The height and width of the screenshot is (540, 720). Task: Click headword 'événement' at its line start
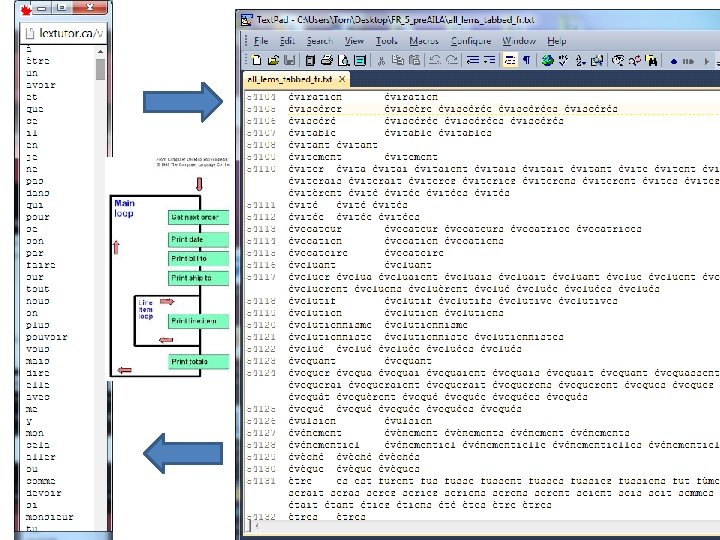click(x=315, y=433)
